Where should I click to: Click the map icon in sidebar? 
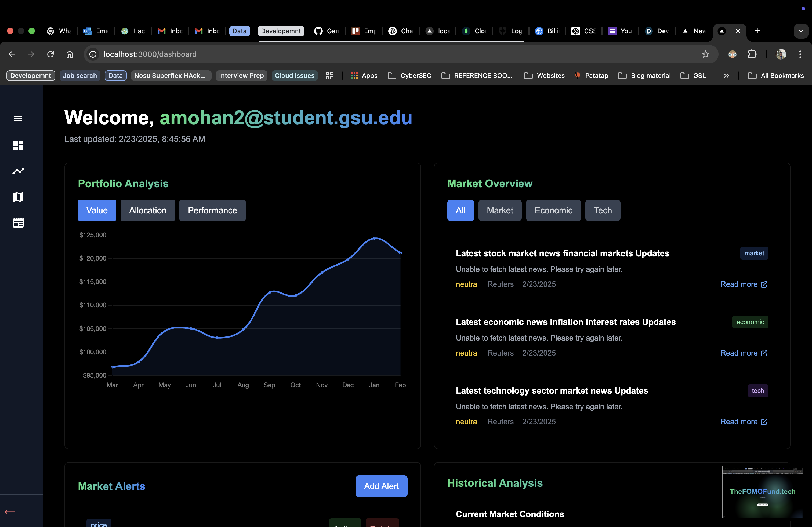18,197
